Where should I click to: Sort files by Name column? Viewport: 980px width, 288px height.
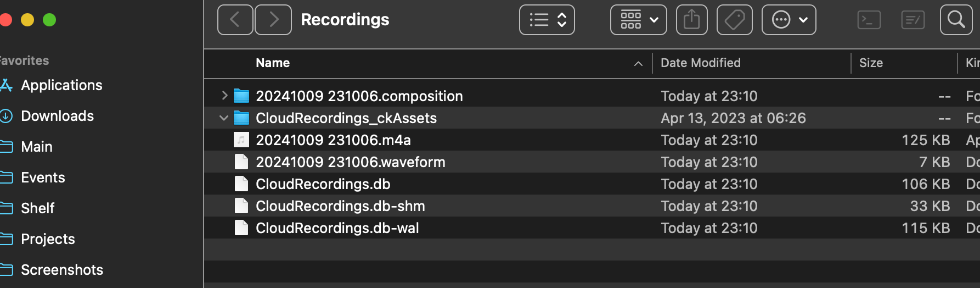[x=273, y=63]
